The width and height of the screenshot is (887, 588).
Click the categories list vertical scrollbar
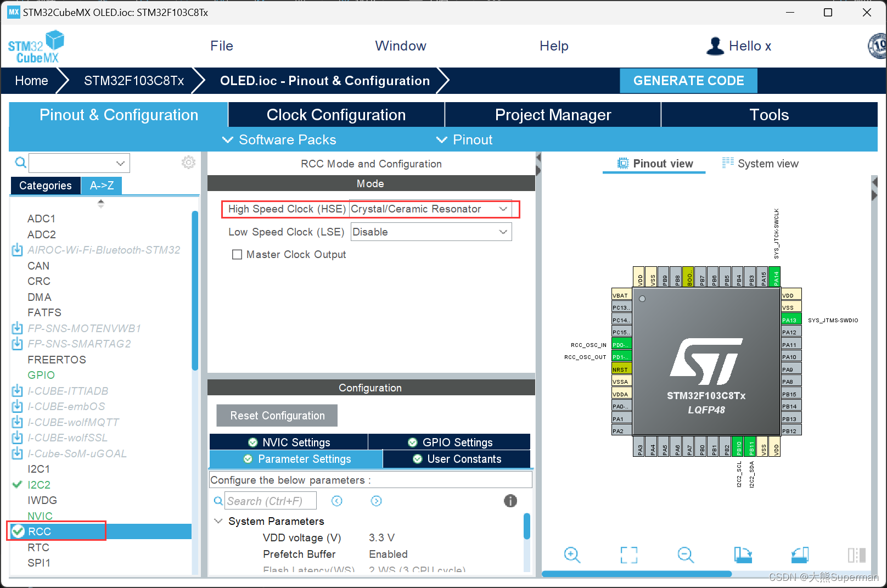(x=195, y=291)
